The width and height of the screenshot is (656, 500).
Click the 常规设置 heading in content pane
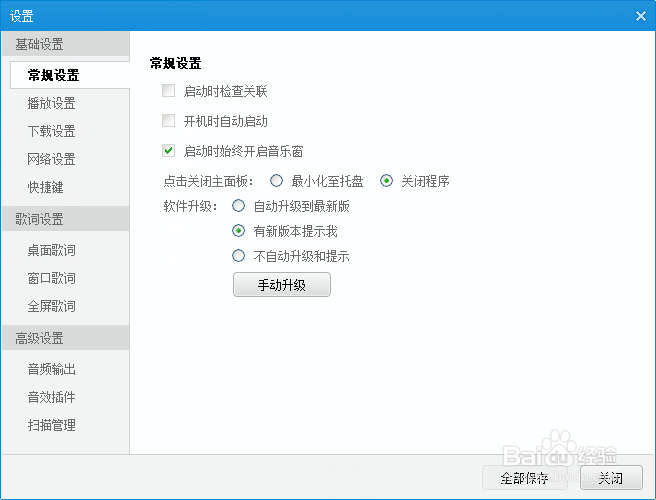click(x=175, y=63)
